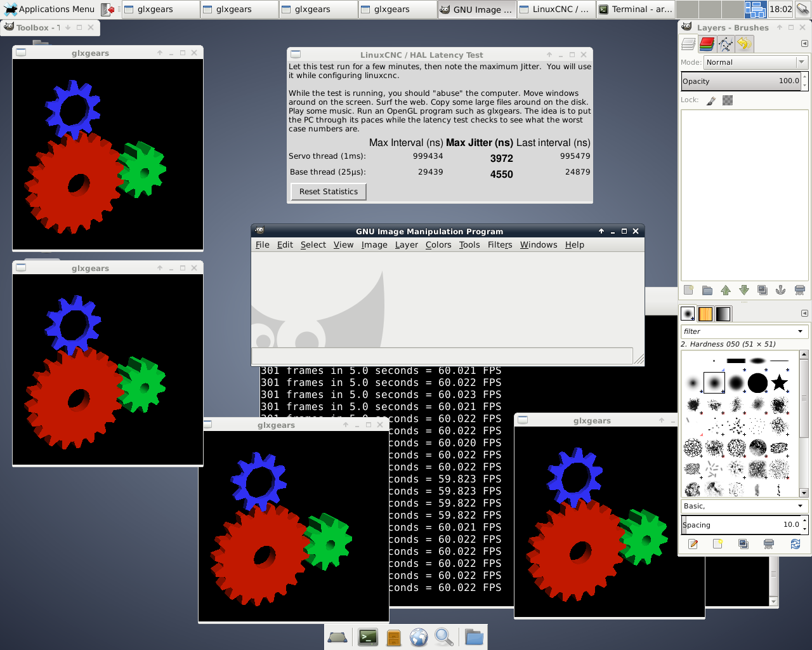Delete the selected brush

click(769, 544)
